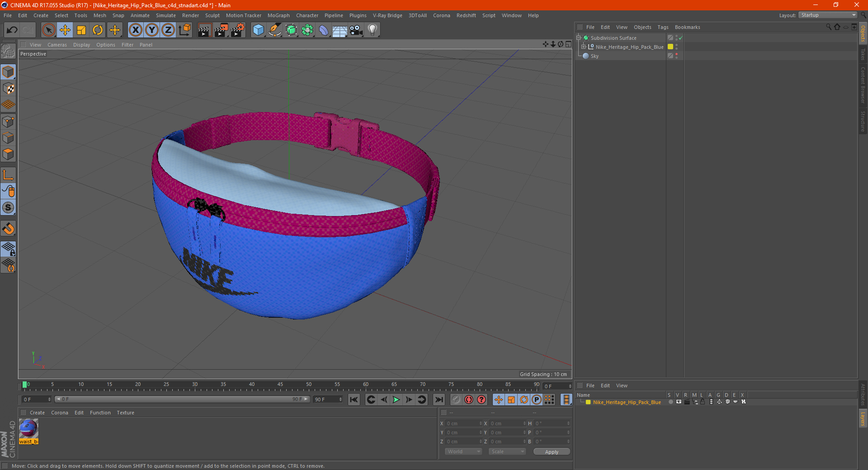Click the Object Manager search magnifier icon
This screenshot has height=470, width=868.
(828, 27)
